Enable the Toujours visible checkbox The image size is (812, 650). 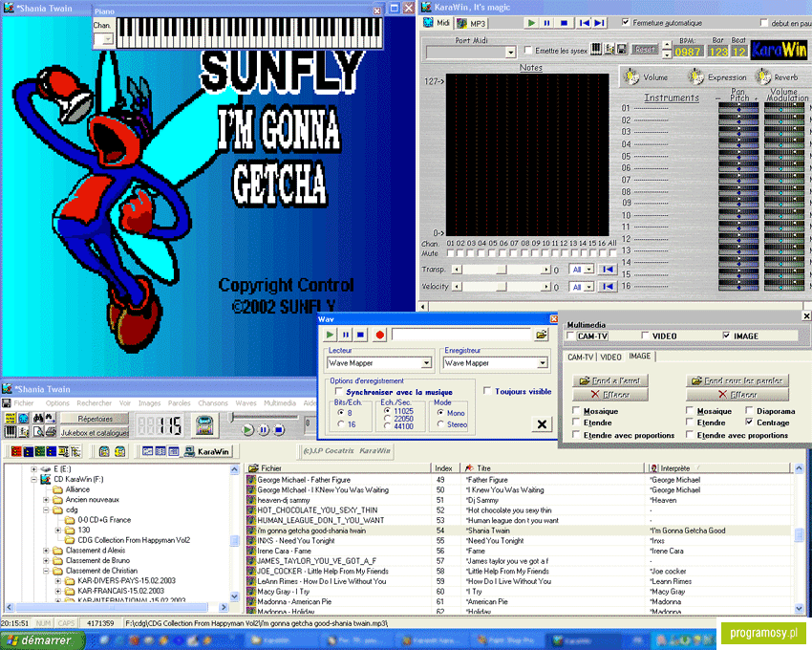(x=487, y=391)
